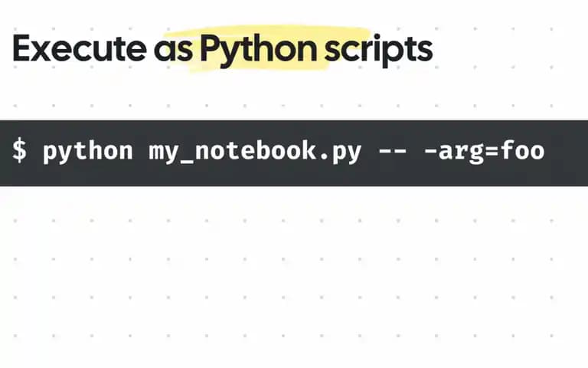The image size is (588, 368).
Task: Click the "python" command in the code block
Action: click(88, 151)
